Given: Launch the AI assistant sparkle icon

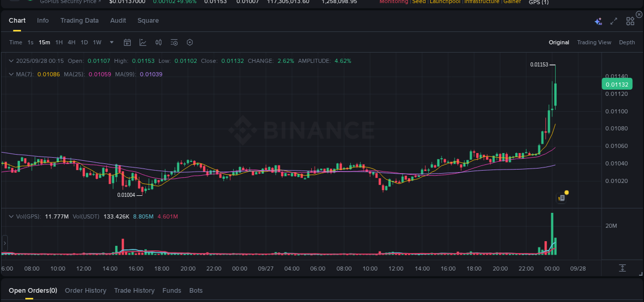Looking at the screenshot, I should pos(598,21).
